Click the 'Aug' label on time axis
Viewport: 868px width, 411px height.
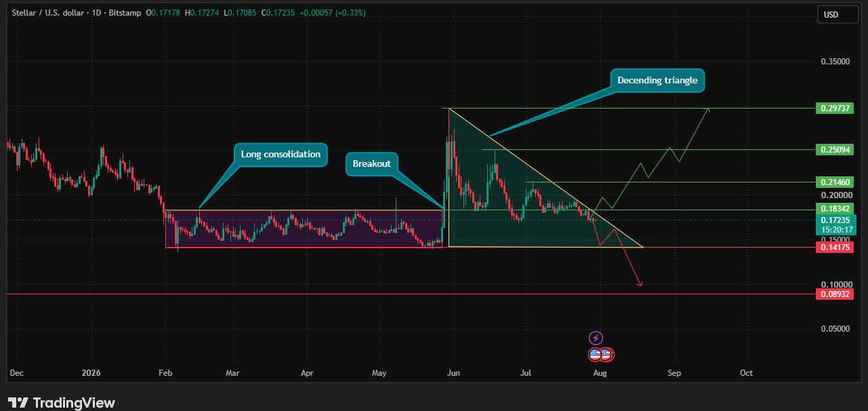click(599, 373)
